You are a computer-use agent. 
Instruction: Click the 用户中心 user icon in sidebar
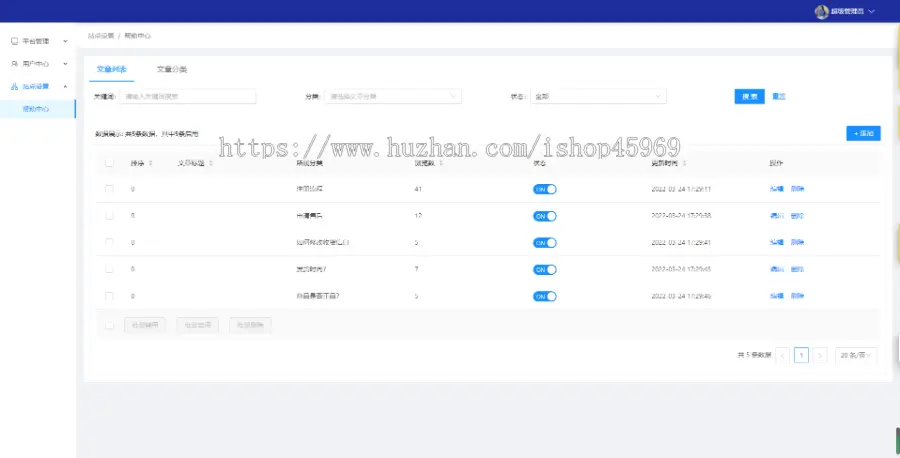14,64
